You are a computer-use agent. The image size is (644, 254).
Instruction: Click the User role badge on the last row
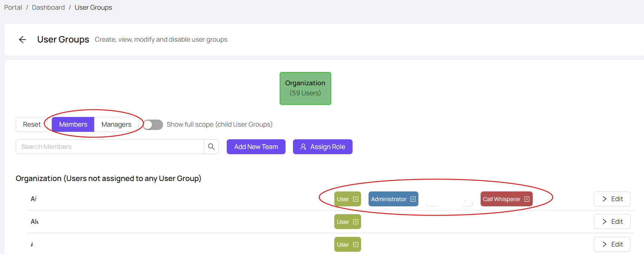coord(348,244)
